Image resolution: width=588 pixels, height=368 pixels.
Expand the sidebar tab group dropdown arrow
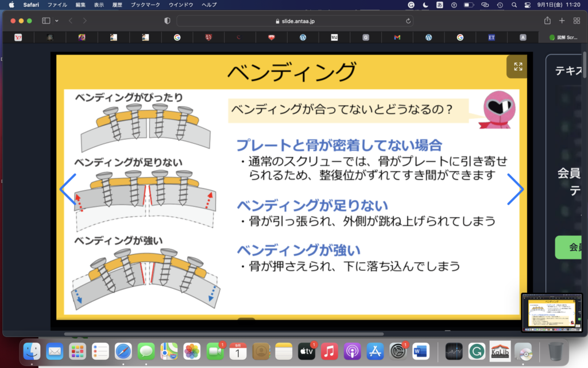pyautogui.click(x=57, y=21)
